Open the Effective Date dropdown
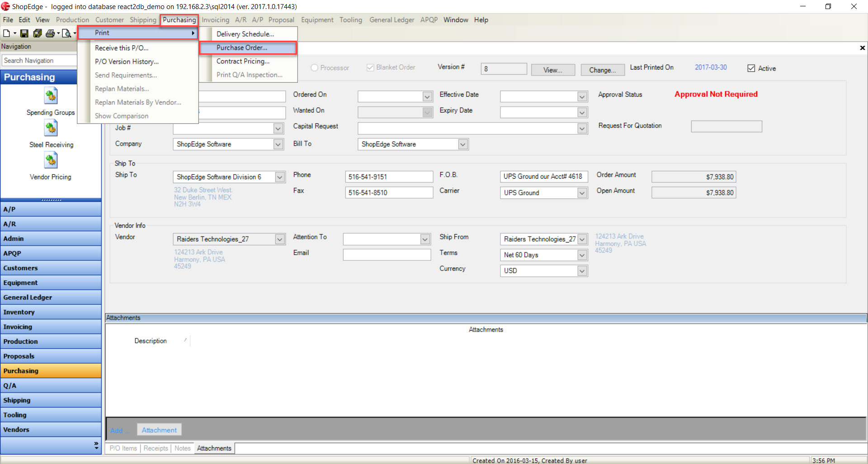Screen dimensions: 868x464 tap(582, 97)
